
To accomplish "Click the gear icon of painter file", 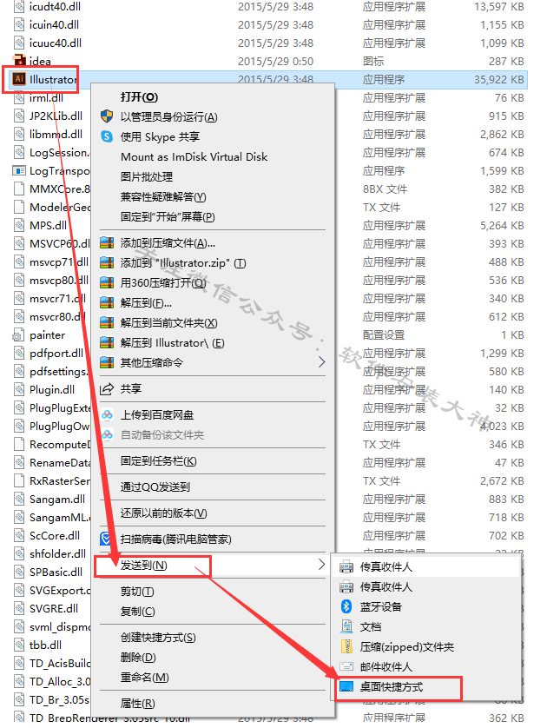I will pos(18,335).
